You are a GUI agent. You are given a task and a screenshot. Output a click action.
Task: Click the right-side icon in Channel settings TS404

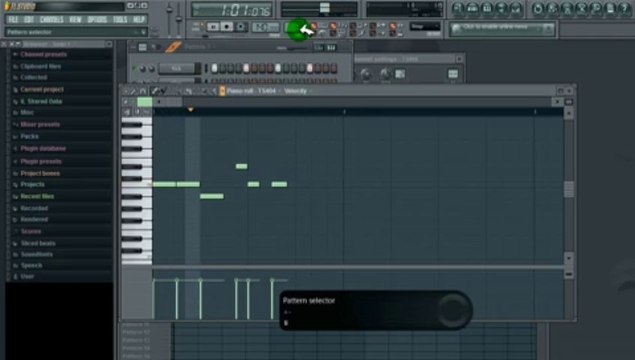[453, 74]
